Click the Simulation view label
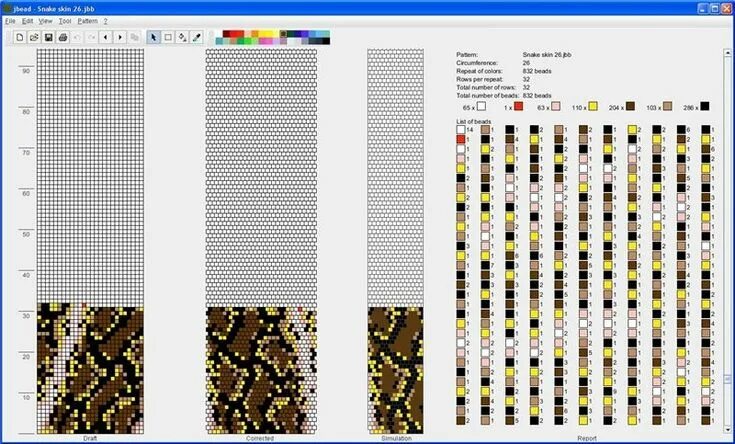 tap(396, 438)
